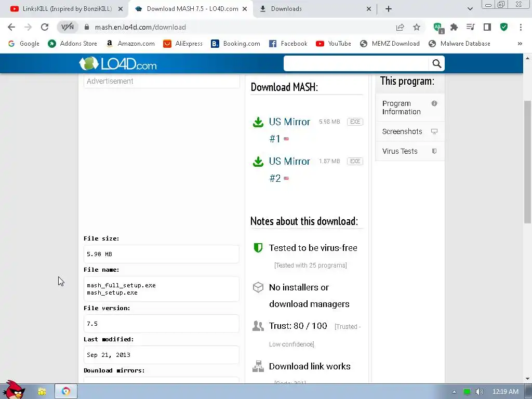
Task: Click the scrollbar down arrow
Action: [528, 378]
